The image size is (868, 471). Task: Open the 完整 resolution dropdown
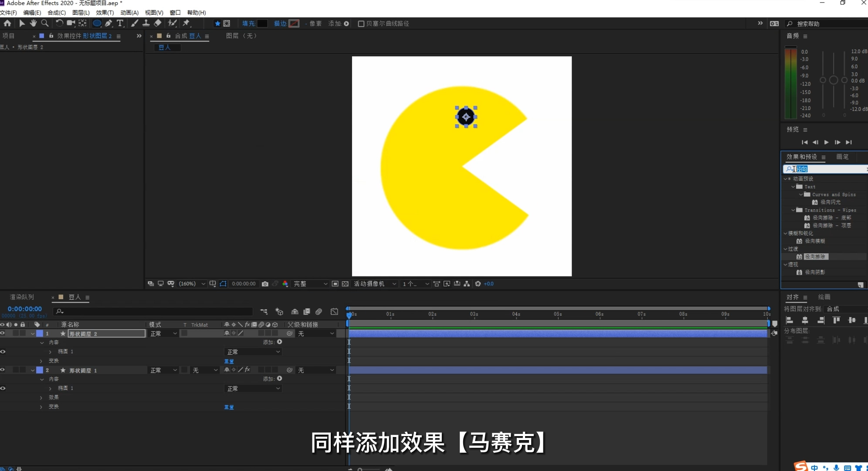pos(310,284)
